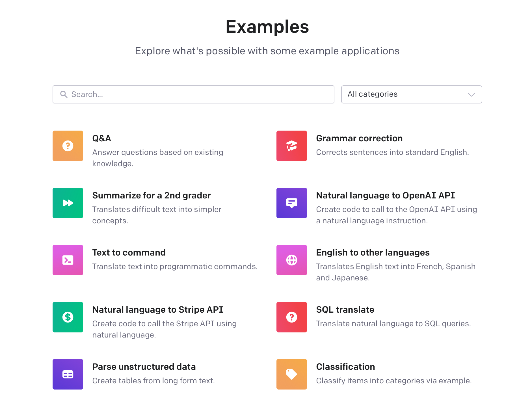Select the SQL translate example title
The image size is (532, 398).
(345, 310)
